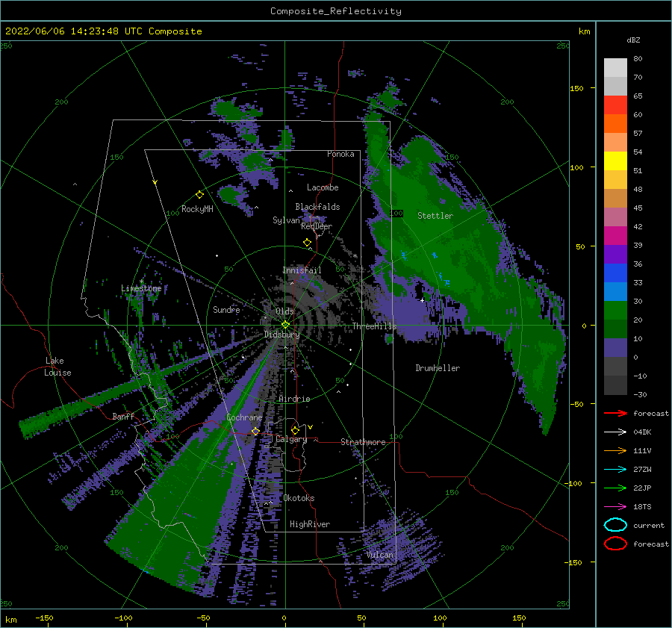
Task: Click the Drumheller city label
Action: [x=438, y=368]
